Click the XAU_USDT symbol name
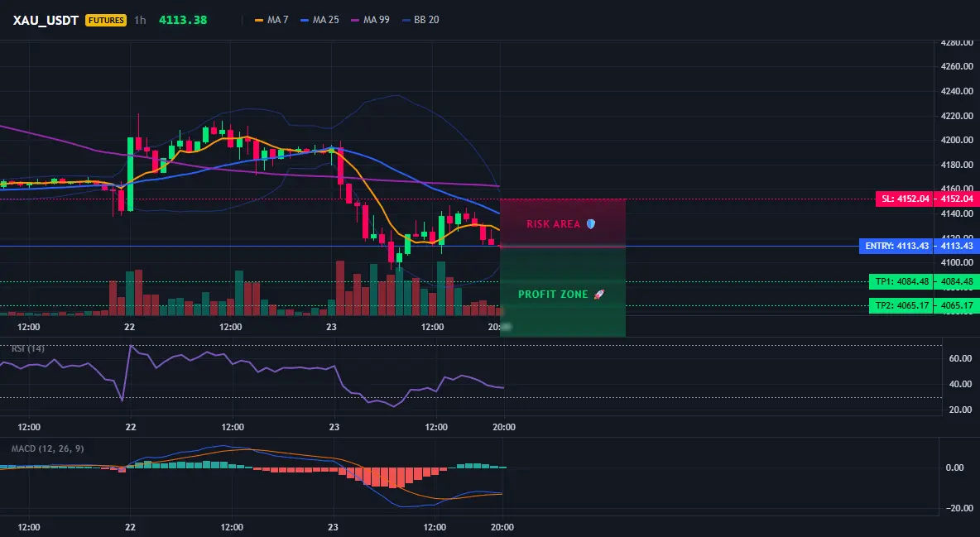The image size is (980, 537). pos(46,20)
